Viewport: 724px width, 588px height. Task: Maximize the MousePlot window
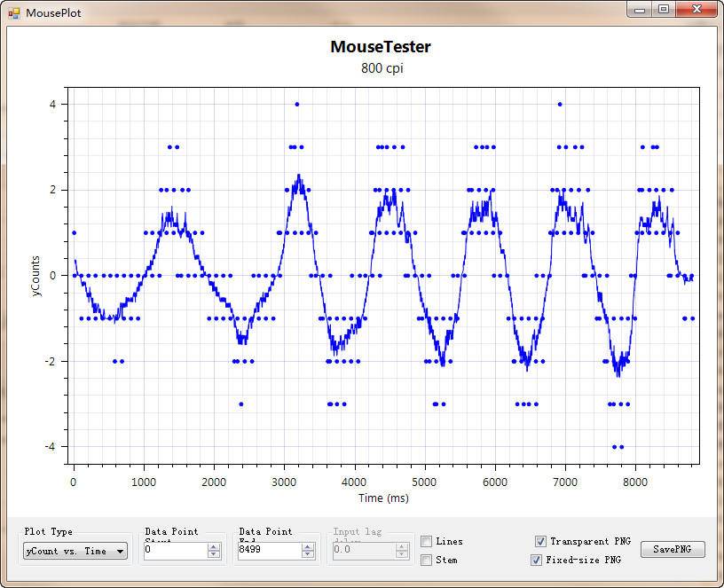click(x=664, y=10)
